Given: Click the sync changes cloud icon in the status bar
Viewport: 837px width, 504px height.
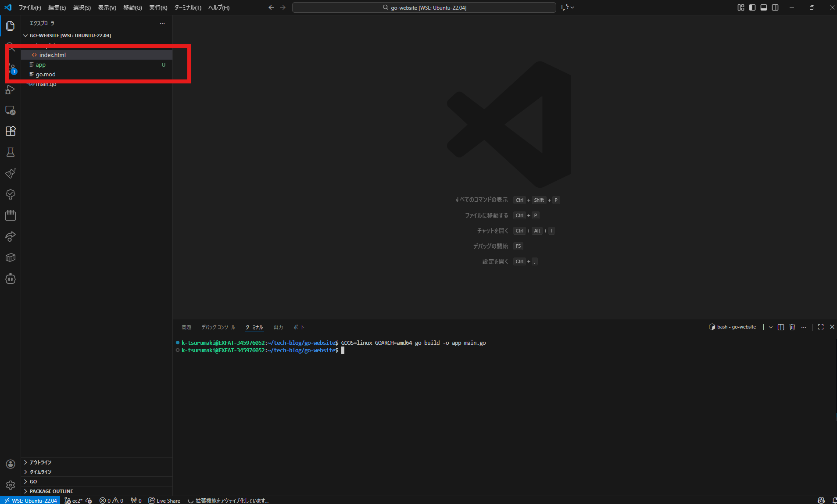Looking at the screenshot, I should tap(89, 500).
